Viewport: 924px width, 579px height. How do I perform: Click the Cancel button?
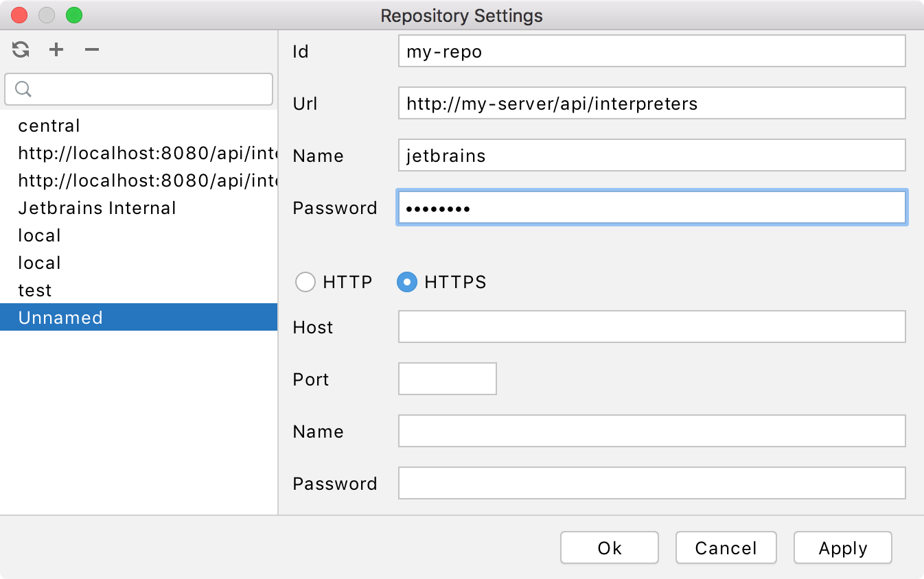point(726,547)
